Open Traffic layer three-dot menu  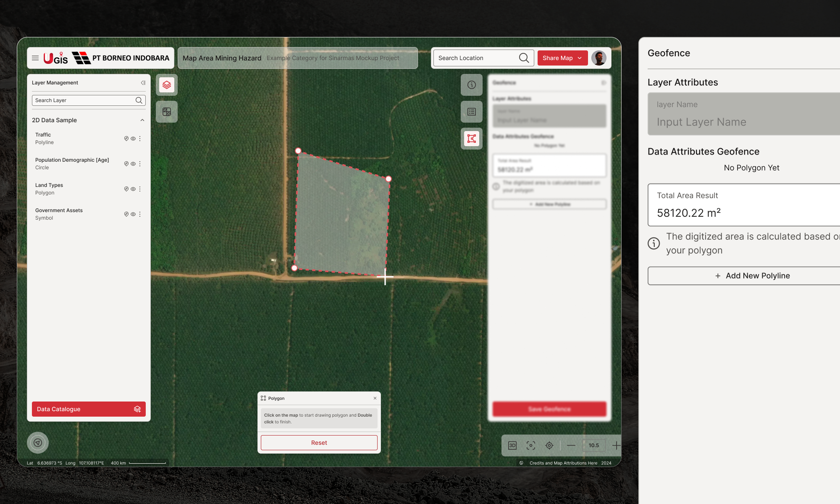[x=140, y=139]
